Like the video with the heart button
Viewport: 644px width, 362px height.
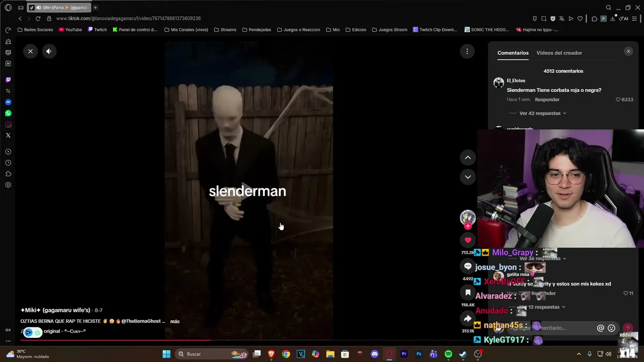click(468, 240)
